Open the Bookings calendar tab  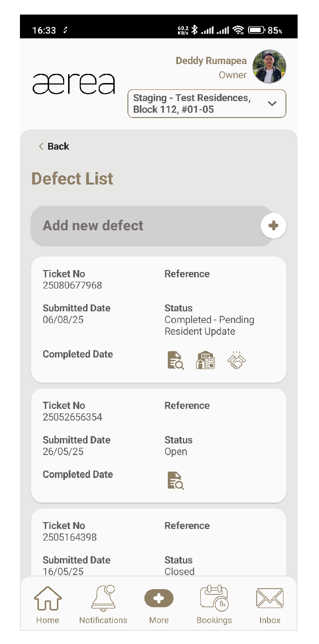pyautogui.click(x=214, y=605)
